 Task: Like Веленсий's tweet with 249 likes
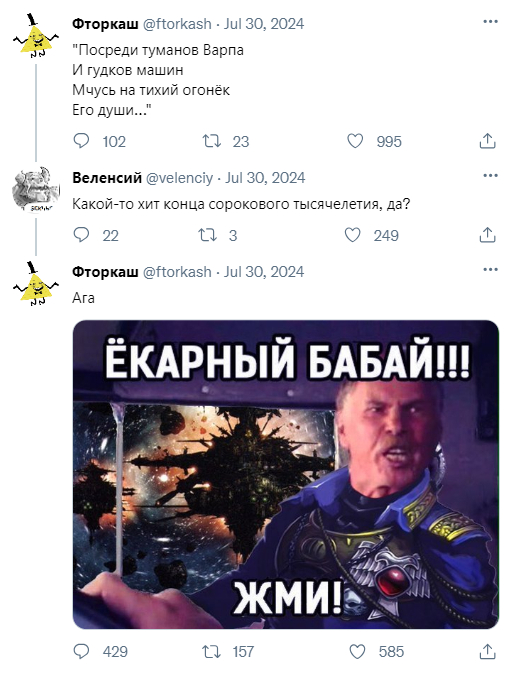pos(353,235)
